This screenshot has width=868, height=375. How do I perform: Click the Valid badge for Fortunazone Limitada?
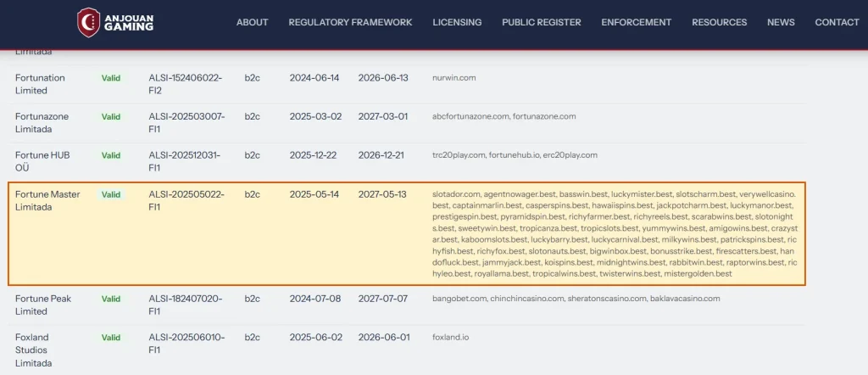[x=111, y=117]
